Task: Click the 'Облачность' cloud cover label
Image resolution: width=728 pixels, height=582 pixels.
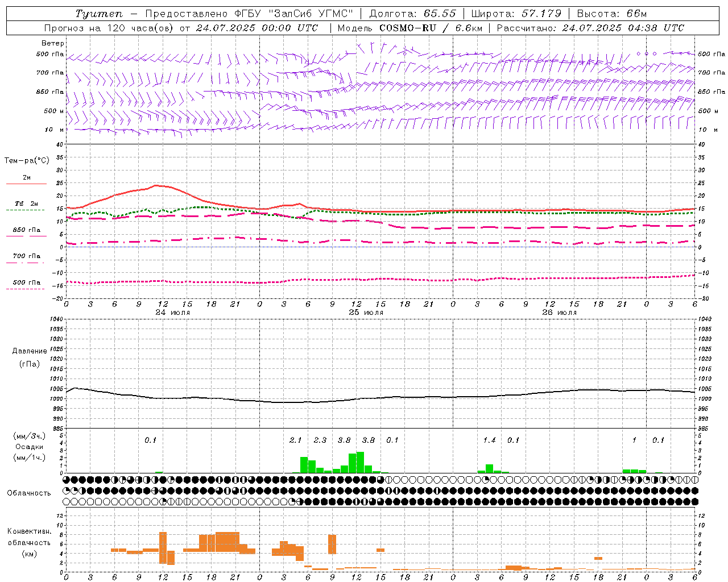Action: click(29, 493)
